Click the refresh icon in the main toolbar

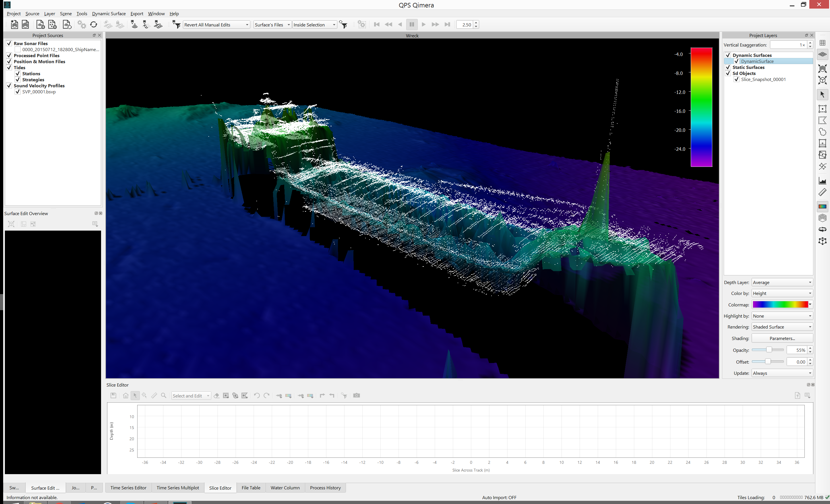pos(94,25)
